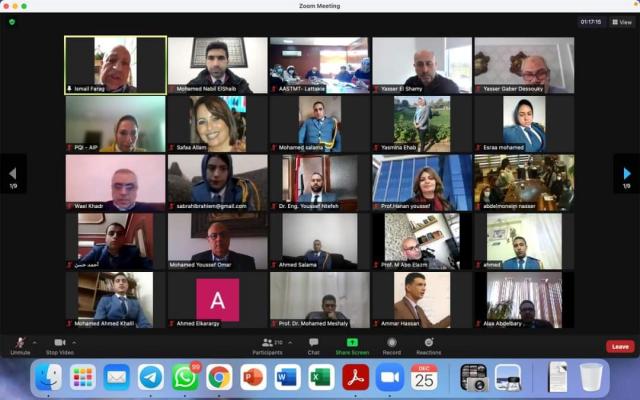The image size is (640, 400).
Task: Click the red Leave button
Action: click(x=620, y=347)
